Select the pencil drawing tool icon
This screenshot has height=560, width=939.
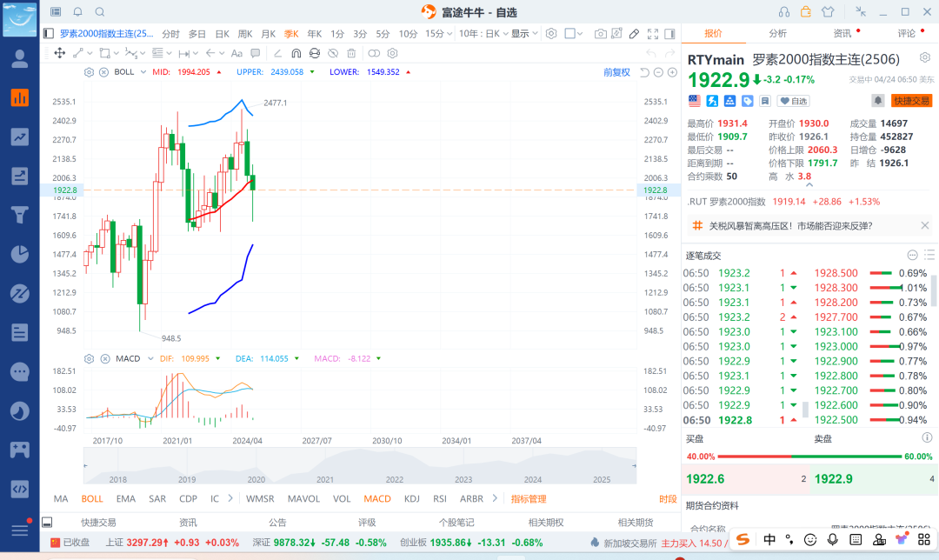coord(634,34)
